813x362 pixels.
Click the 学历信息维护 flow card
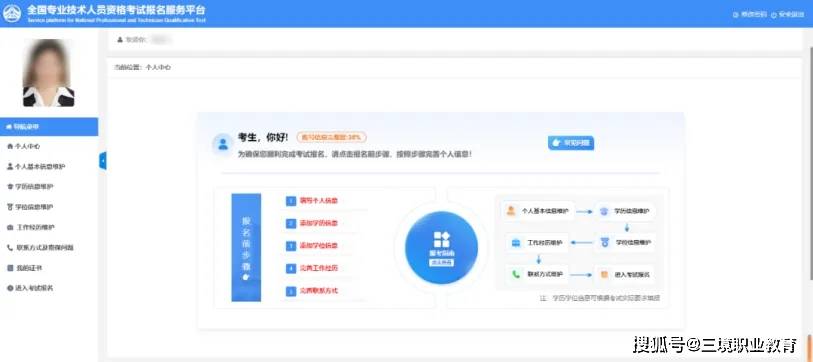pyautogui.click(x=625, y=211)
